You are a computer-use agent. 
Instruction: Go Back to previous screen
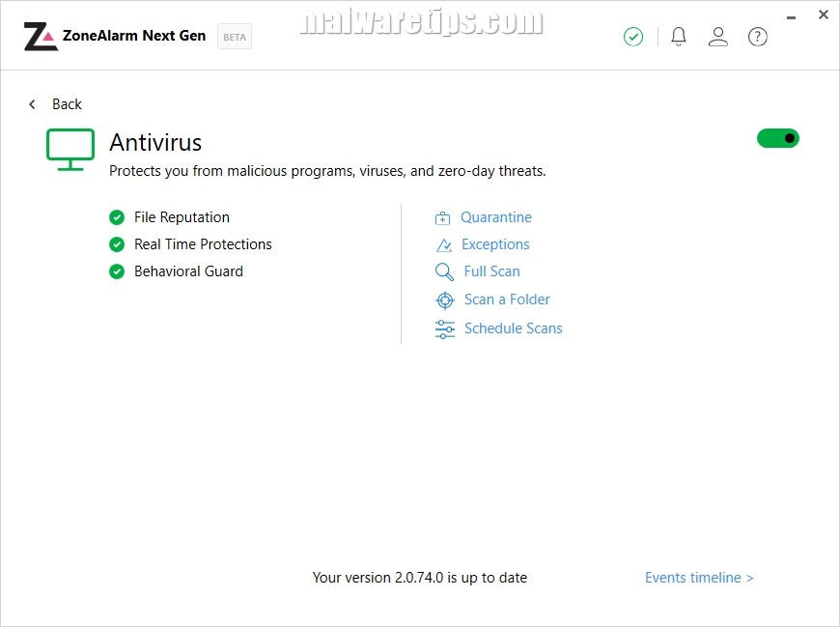pyautogui.click(x=67, y=104)
